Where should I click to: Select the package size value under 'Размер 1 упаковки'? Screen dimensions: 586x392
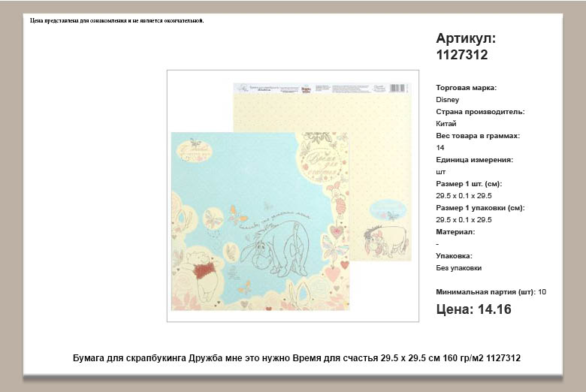(x=464, y=220)
